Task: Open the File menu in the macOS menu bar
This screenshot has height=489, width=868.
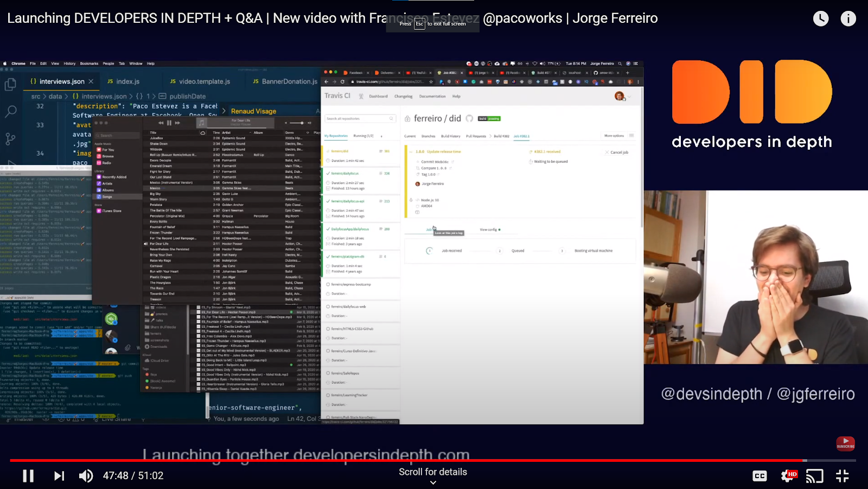Action: 33,63
